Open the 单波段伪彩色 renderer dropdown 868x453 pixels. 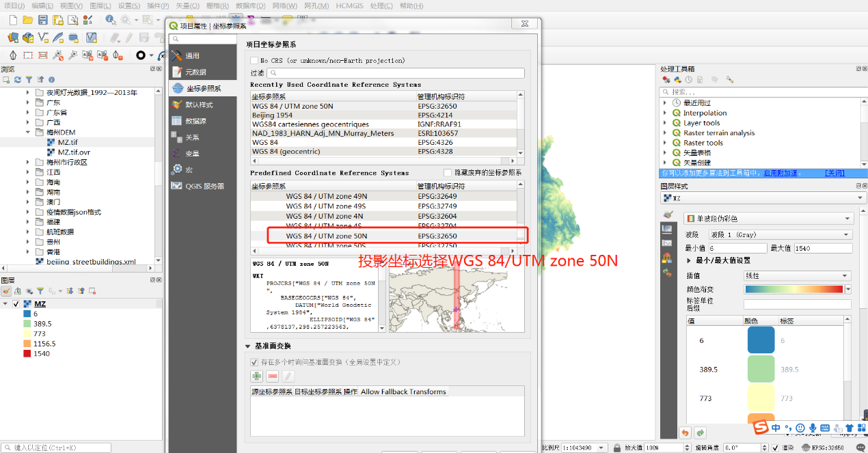(x=768, y=219)
